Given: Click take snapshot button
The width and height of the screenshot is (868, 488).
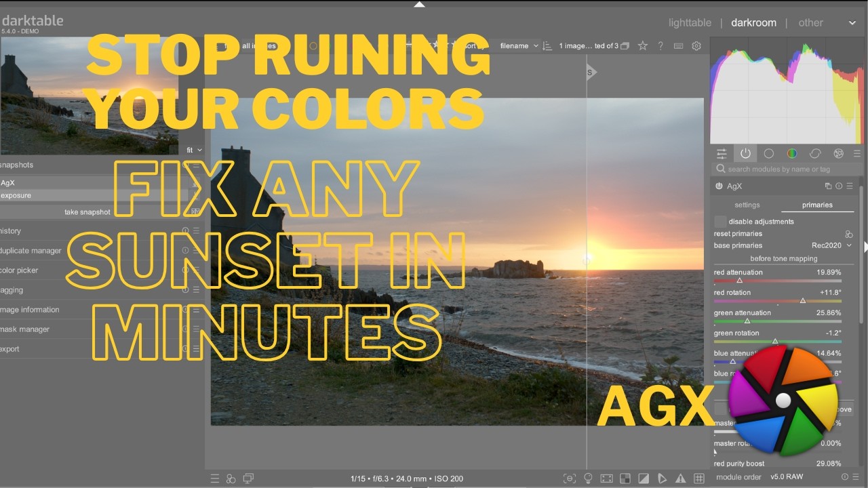Looking at the screenshot, I should pos(87,212).
